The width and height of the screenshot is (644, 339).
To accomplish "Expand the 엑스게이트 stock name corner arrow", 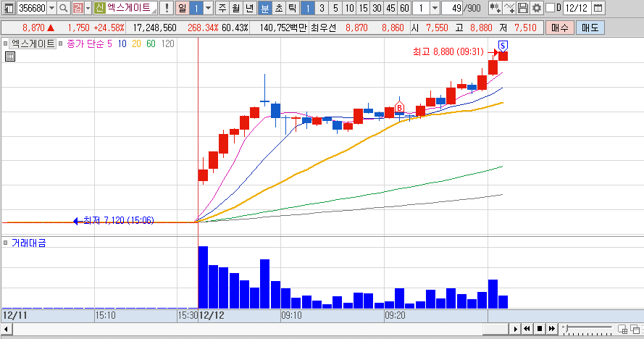I will coord(154,11).
